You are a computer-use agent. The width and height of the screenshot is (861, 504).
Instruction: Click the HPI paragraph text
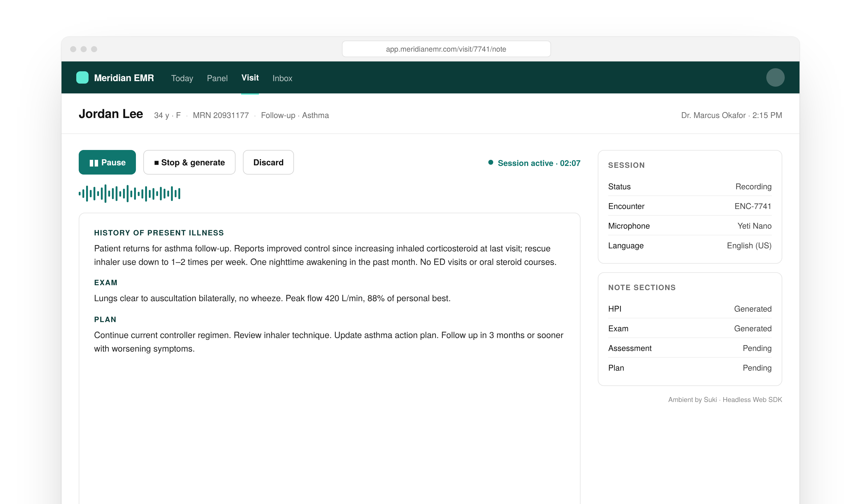(325, 255)
